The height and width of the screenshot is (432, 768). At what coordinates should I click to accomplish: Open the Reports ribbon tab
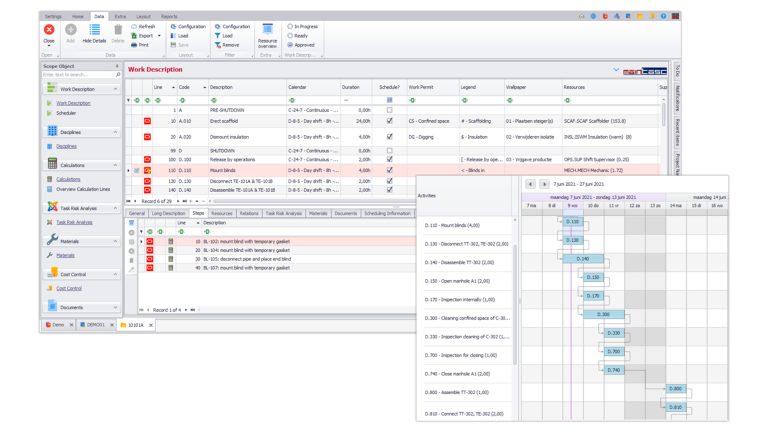pyautogui.click(x=169, y=16)
